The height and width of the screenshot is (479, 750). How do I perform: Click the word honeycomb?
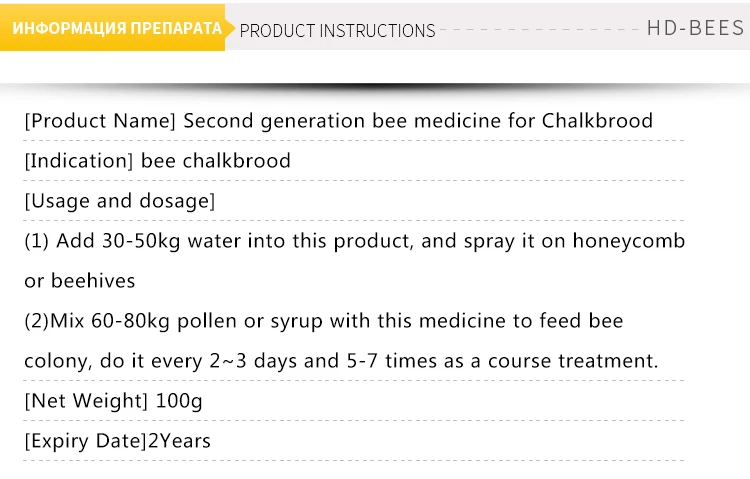[x=629, y=241]
